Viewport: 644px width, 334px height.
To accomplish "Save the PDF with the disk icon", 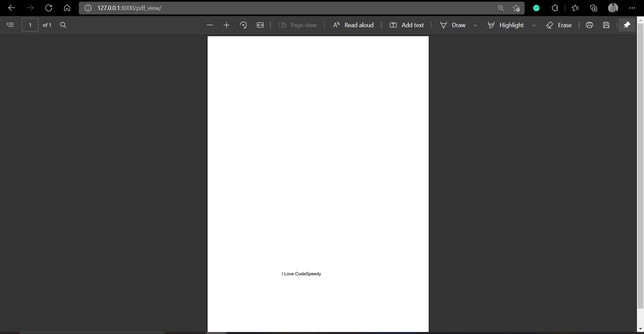I will click(x=606, y=25).
